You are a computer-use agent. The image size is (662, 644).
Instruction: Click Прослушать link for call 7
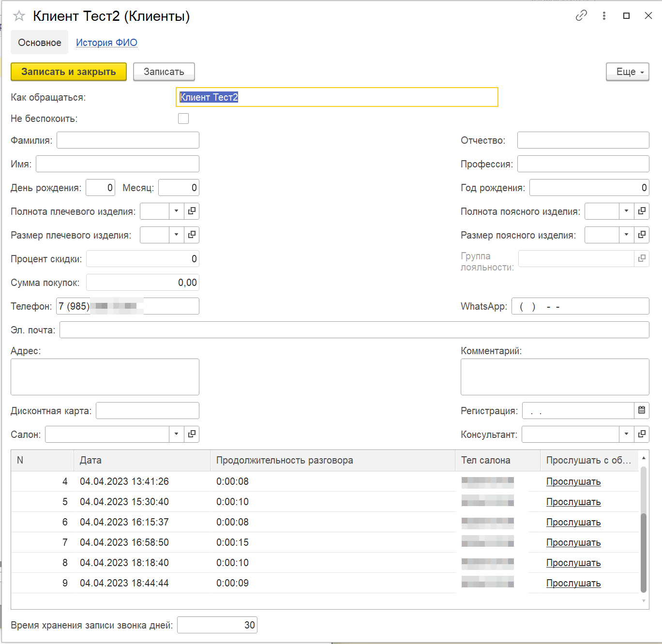[x=573, y=542]
